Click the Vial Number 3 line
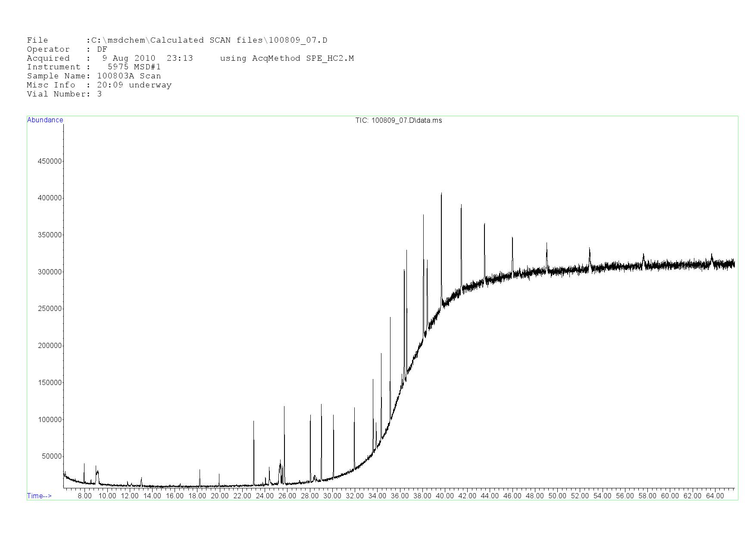This screenshot has height=534, width=756. click(x=65, y=94)
